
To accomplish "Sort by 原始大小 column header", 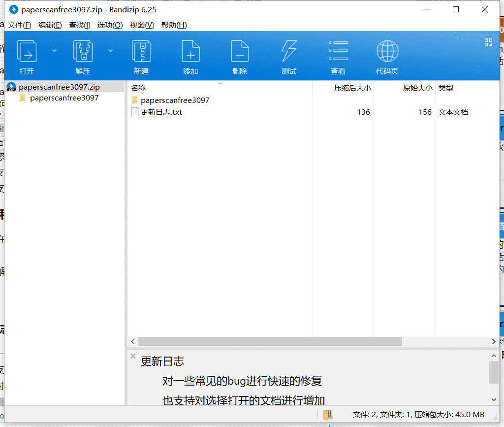I will (417, 88).
